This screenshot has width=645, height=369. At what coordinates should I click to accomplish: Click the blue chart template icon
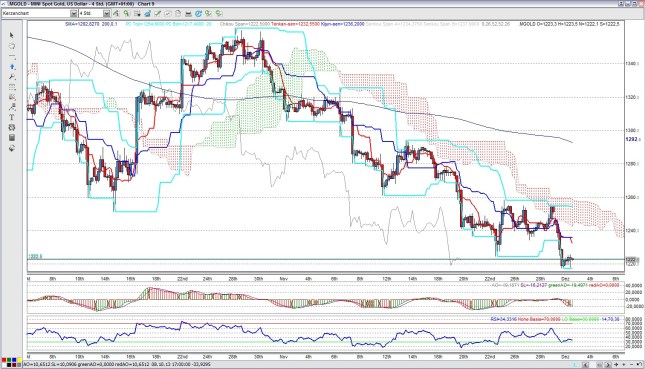pos(148,14)
